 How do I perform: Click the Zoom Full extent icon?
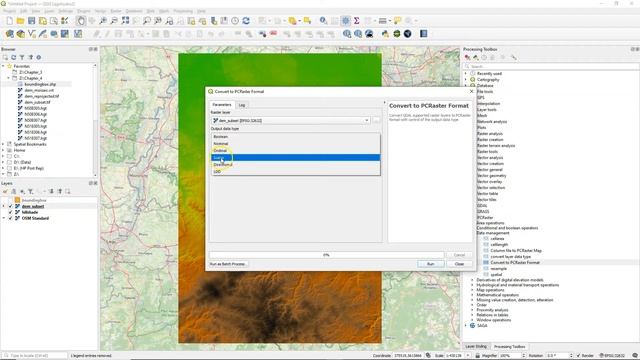125,21
